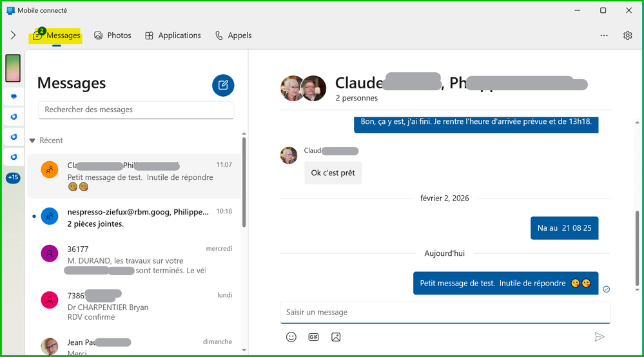This screenshot has height=357, width=644.
Task: Click the Rechercher des messages search field
Action: tap(136, 110)
